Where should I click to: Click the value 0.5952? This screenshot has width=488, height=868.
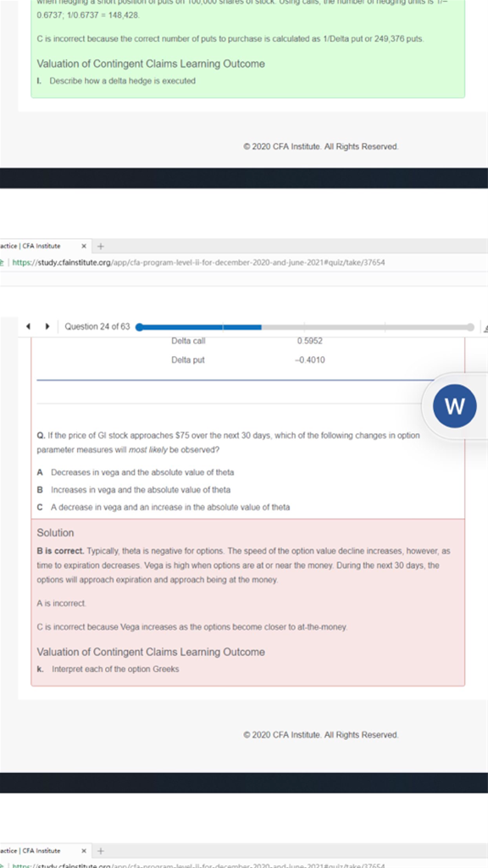tap(310, 341)
